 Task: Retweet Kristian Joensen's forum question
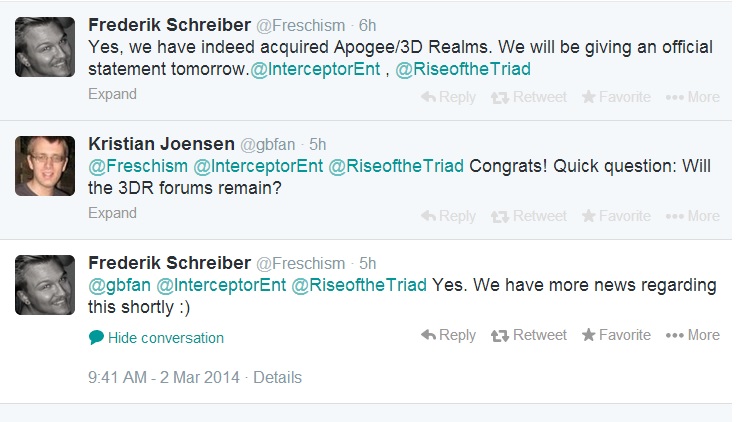pos(528,215)
